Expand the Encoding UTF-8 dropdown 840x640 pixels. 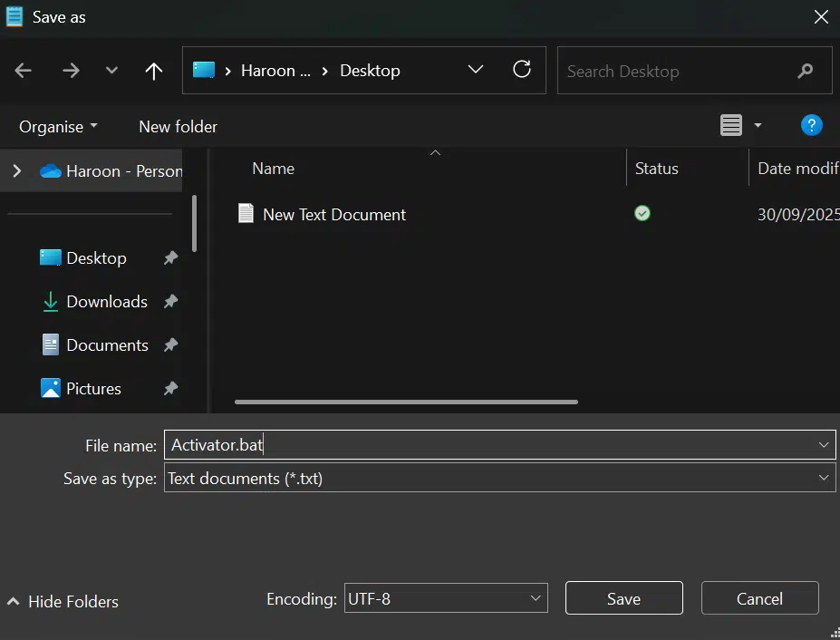[x=535, y=598]
